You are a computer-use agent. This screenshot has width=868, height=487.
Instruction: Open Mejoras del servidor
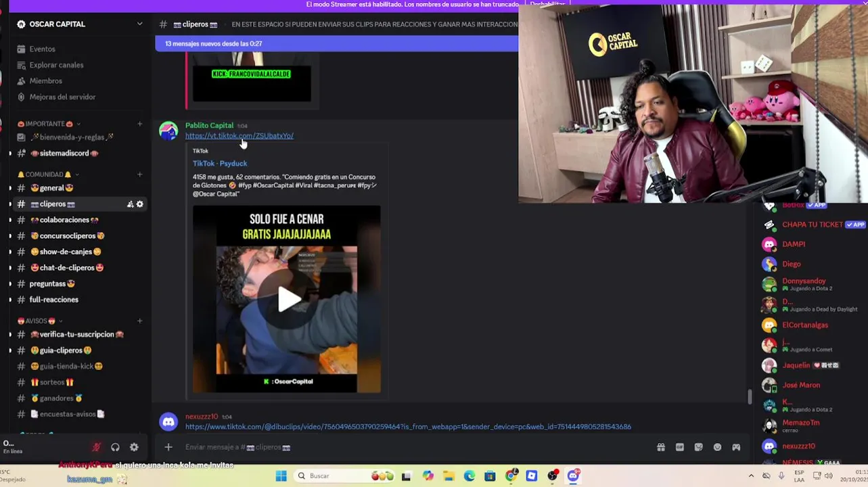pos(62,97)
